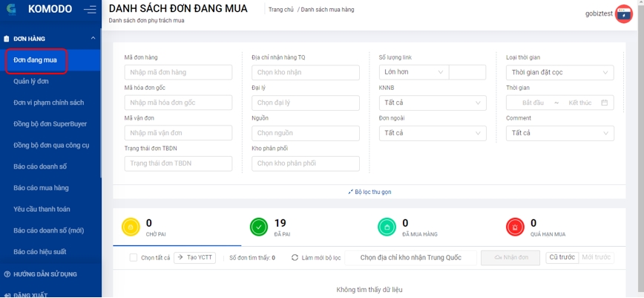
Task: Click the teal Đã mua hàng icon
Action: [386, 227]
